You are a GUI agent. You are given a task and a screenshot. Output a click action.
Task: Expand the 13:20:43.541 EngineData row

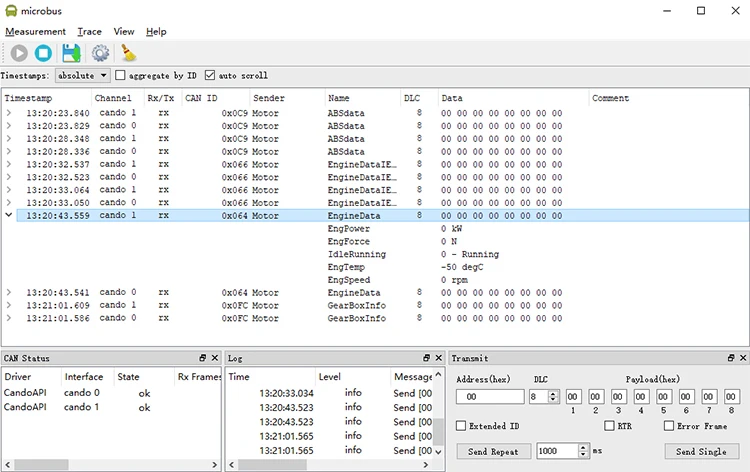click(9, 292)
